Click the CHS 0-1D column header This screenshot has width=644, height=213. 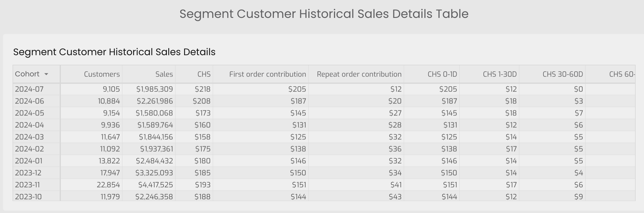(x=442, y=74)
